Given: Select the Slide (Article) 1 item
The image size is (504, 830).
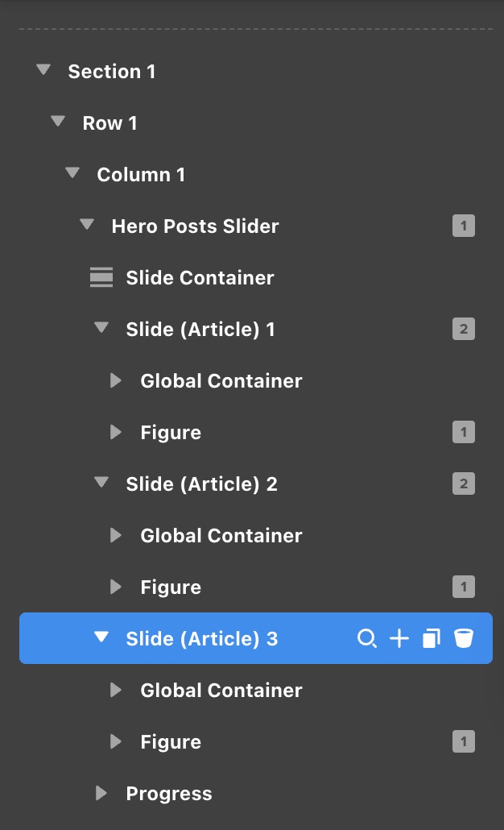Looking at the screenshot, I should click(200, 330).
